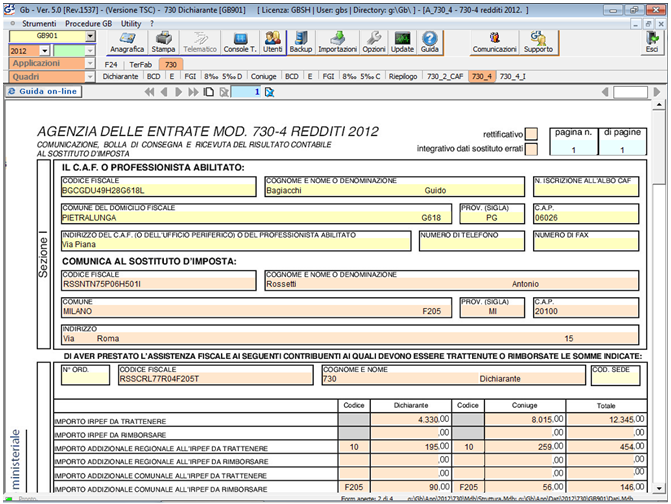Click the left arrow beside the top-right empty field
671x504 pixels.
coord(605,92)
